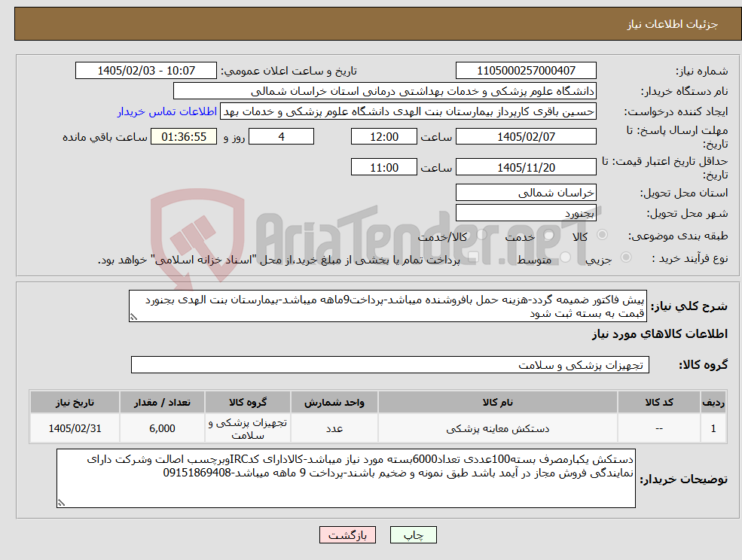Click the نام کالا column header

(498, 402)
